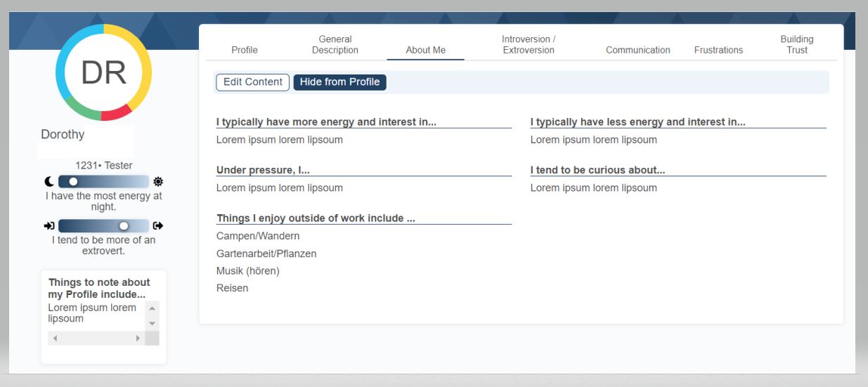Click the introvert arrow-in icon
The image size is (868, 387).
click(49, 226)
